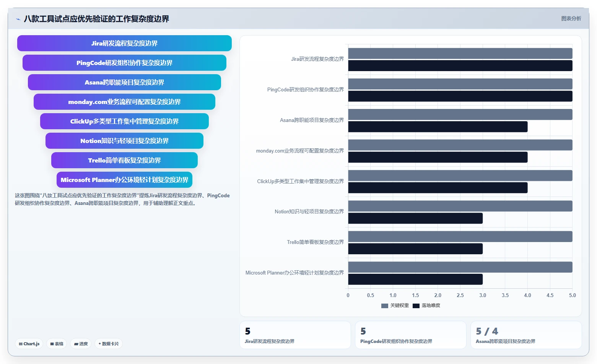Click the Trello gray 关键权重 bar
The image size is (597, 364).
[x=460, y=237]
